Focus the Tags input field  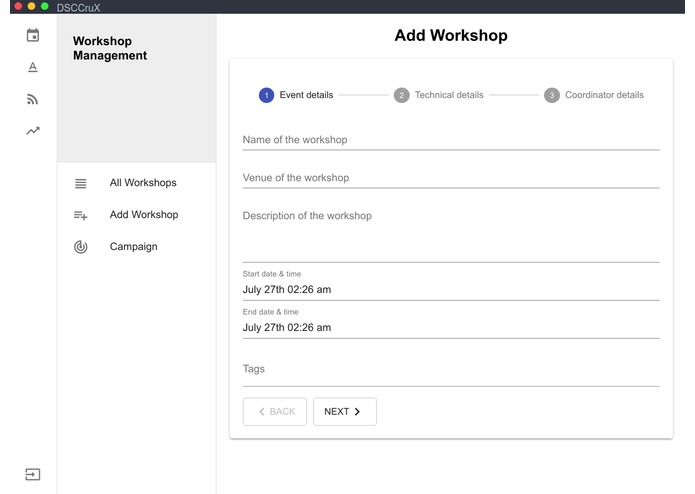tap(451, 370)
